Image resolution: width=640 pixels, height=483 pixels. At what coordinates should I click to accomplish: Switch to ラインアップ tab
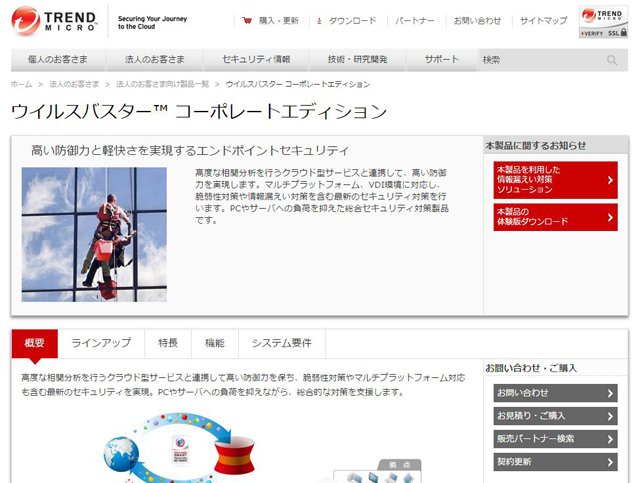(101, 343)
